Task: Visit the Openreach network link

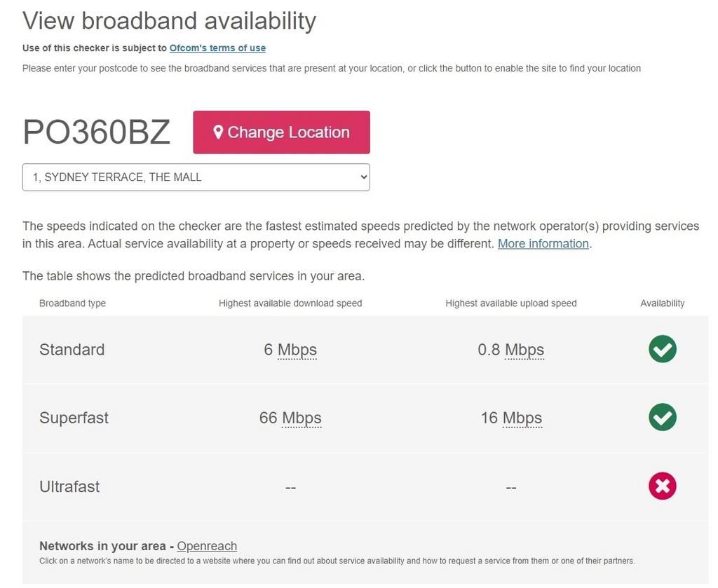Action: (x=207, y=546)
